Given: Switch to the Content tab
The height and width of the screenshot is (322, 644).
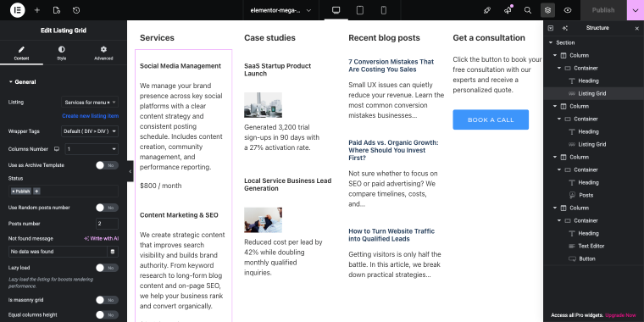Looking at the screenshot, I should [x=21, y=53].
